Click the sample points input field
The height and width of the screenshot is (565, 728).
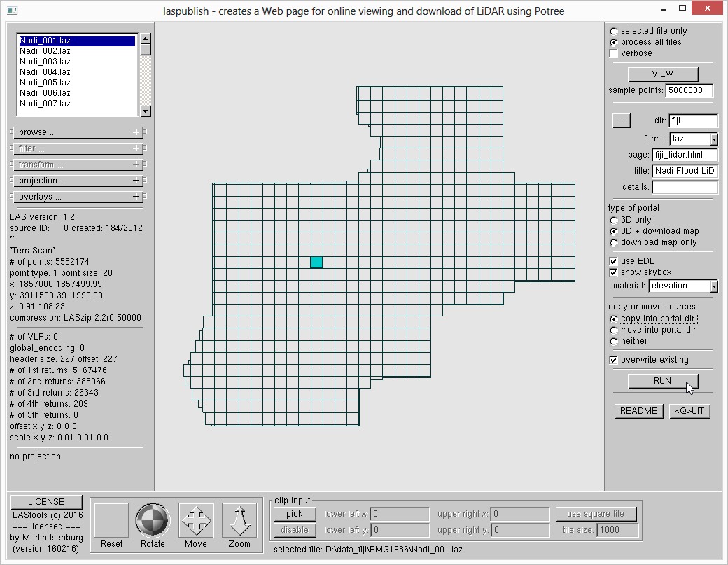tap(688, 91)
